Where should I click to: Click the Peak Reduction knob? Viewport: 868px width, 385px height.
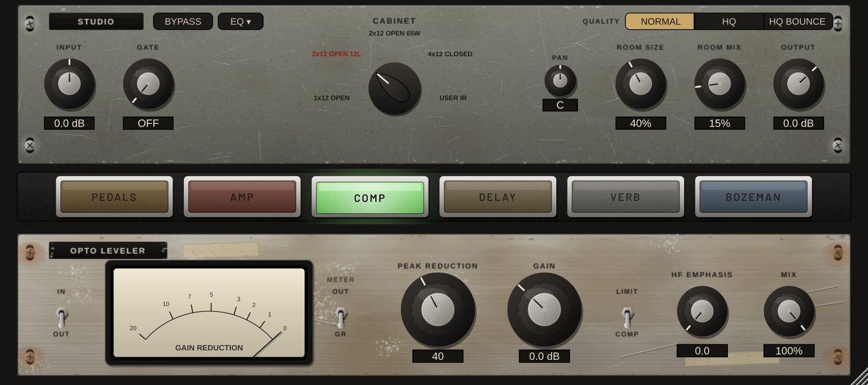[438, 310]
